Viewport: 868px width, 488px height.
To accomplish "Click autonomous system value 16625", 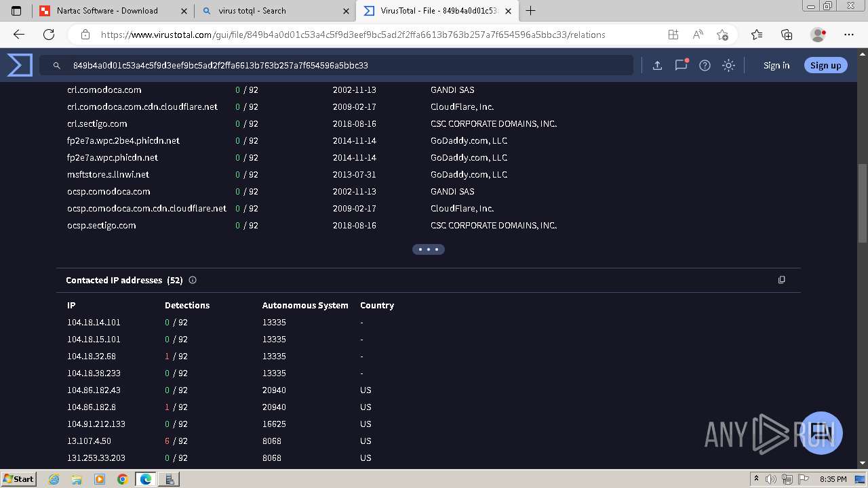I will point(274,424).
